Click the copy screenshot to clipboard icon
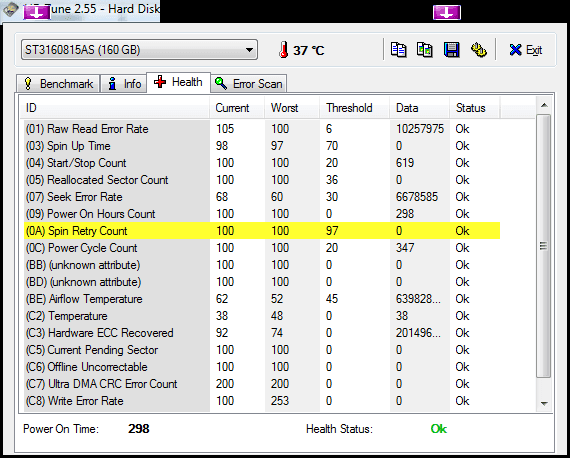 coord(425,50)
